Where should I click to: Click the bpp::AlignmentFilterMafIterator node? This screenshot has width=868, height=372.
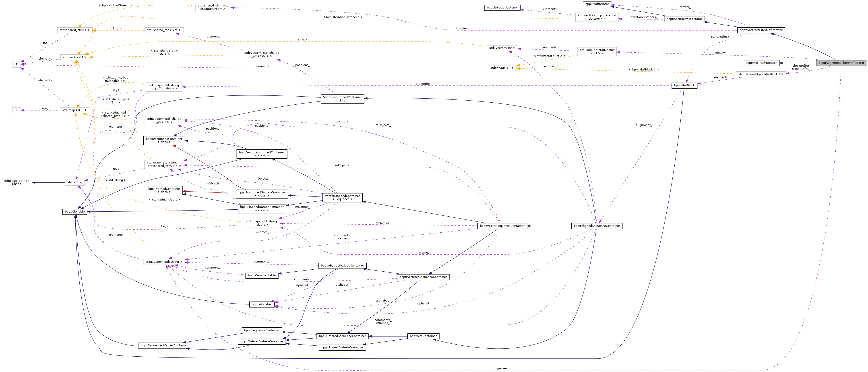pyautogui.click(x=841, y=63)
